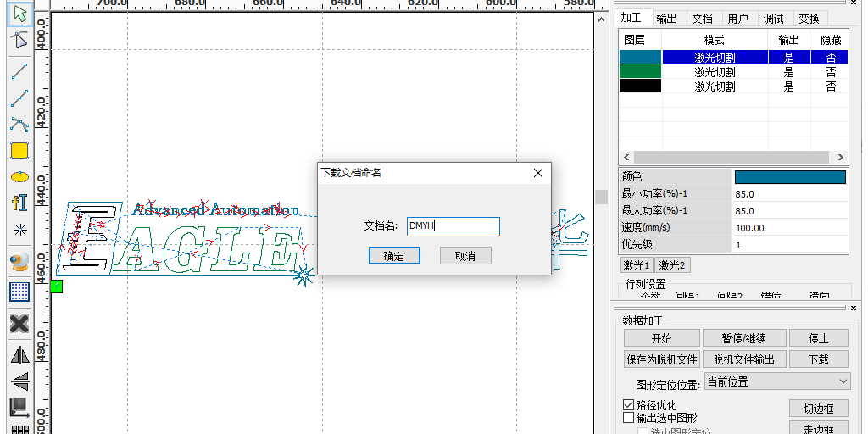Click the green origin square on canvas
Image resolution: width=868 pixels, height=434 pixels.
(x=57, y=287)
